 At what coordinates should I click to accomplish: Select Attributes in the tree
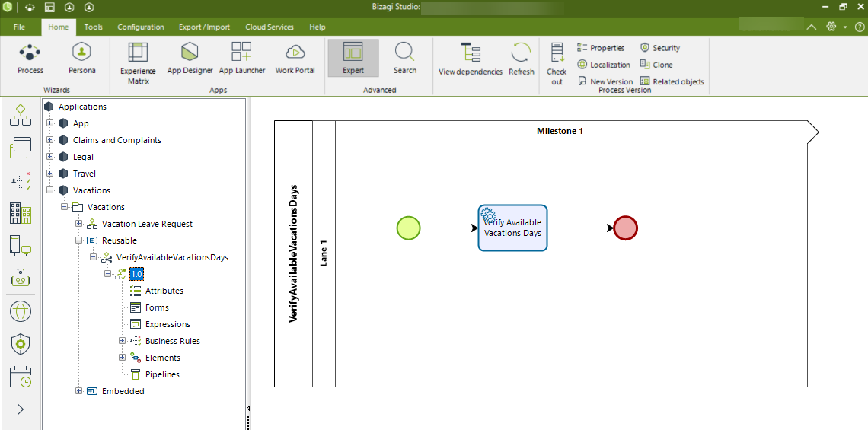point(164,291)
